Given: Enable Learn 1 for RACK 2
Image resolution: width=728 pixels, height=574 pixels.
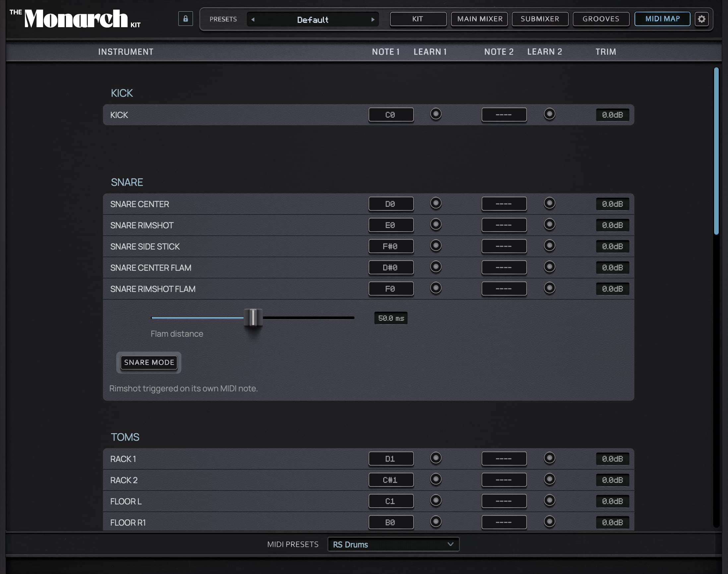Looking at the screenshot, I should point(436,479).
